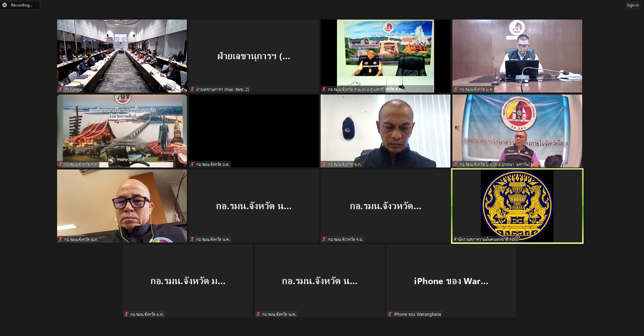Click muted mic icon on กอ.รมน.จังหวัด อ.ด. tile
Screen dimensions: 644x336
coord(192,164)
